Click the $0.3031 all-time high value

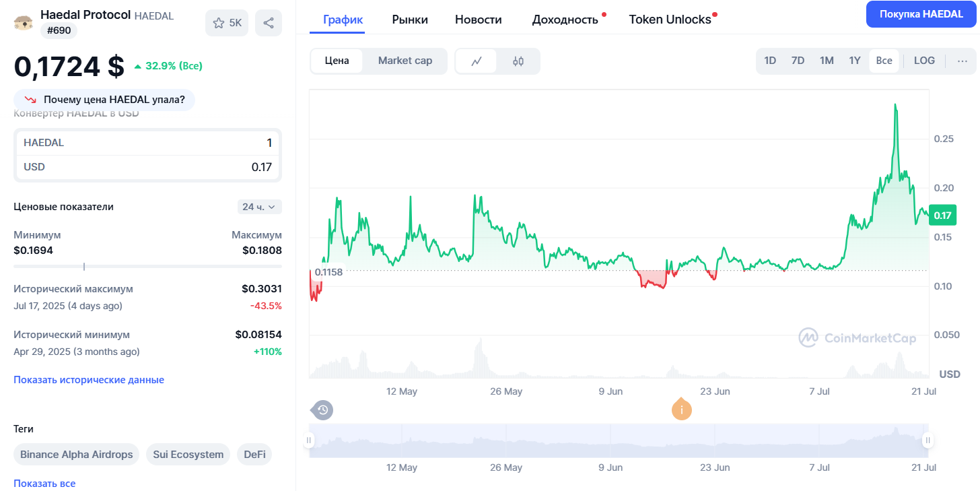pyautogui.click(x=262, y=289)
